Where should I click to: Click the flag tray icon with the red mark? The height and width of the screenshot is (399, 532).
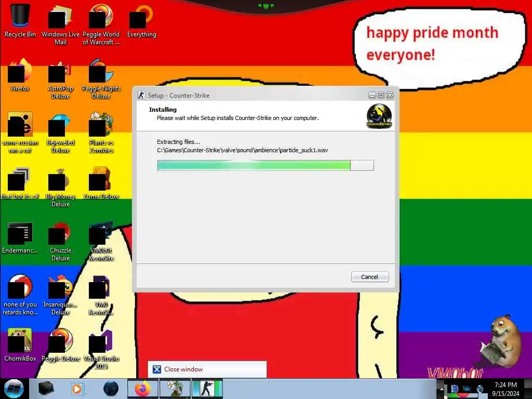click(454, 390)
